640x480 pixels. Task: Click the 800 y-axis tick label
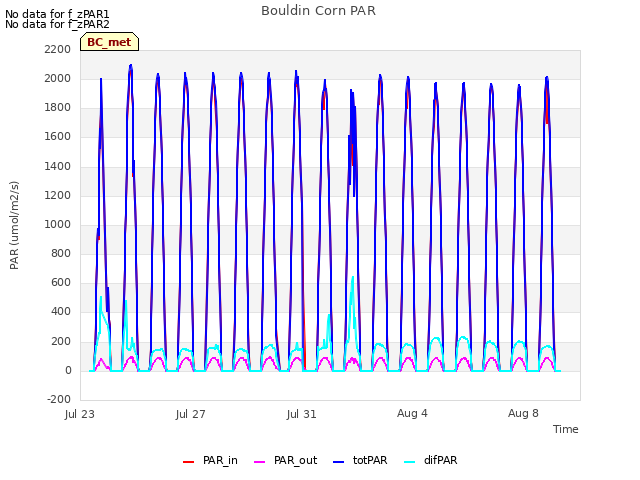[x=61, y=253]
